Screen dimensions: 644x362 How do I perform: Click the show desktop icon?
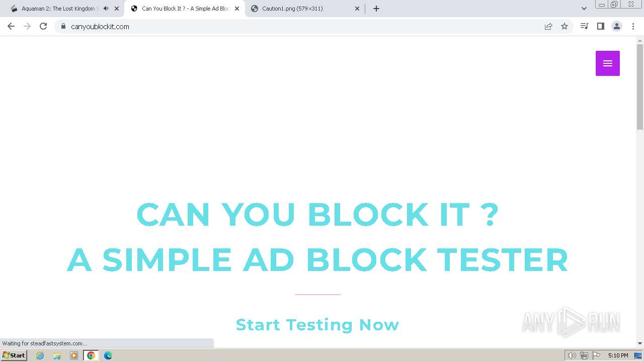[638, 355]
